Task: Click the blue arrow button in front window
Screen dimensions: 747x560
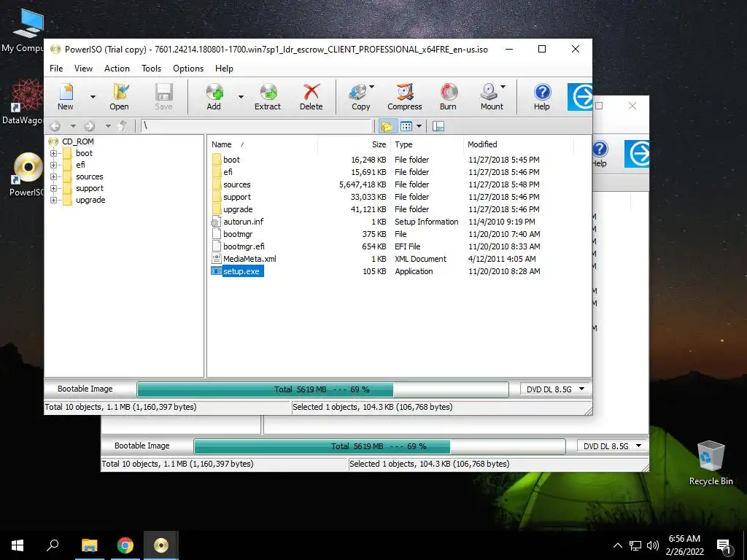Action: click(x=580, y=97)
